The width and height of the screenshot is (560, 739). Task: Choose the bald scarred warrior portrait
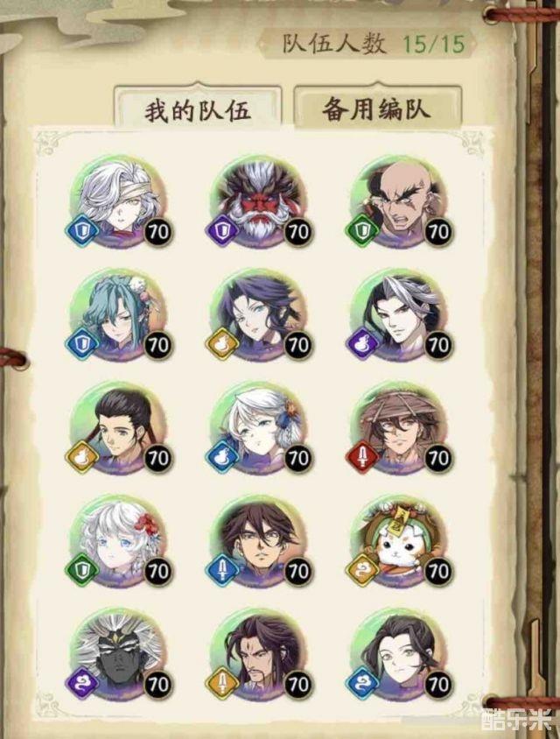pyautogui.click(x=400, y=202)
